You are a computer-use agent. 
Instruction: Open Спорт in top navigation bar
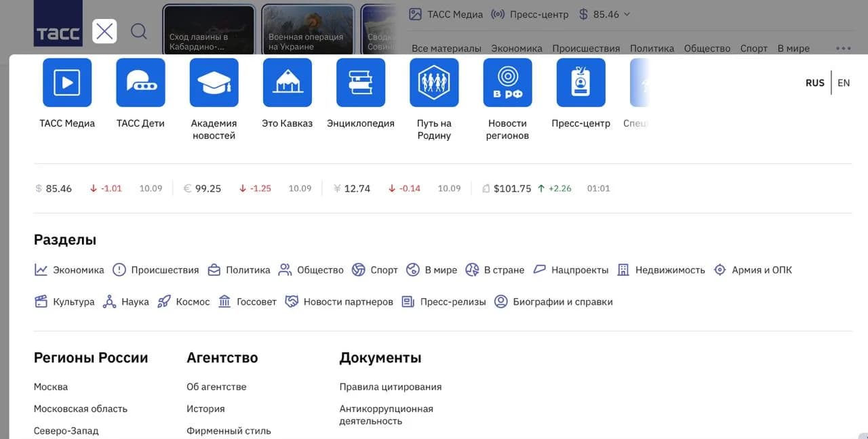(x=754, y=48)
